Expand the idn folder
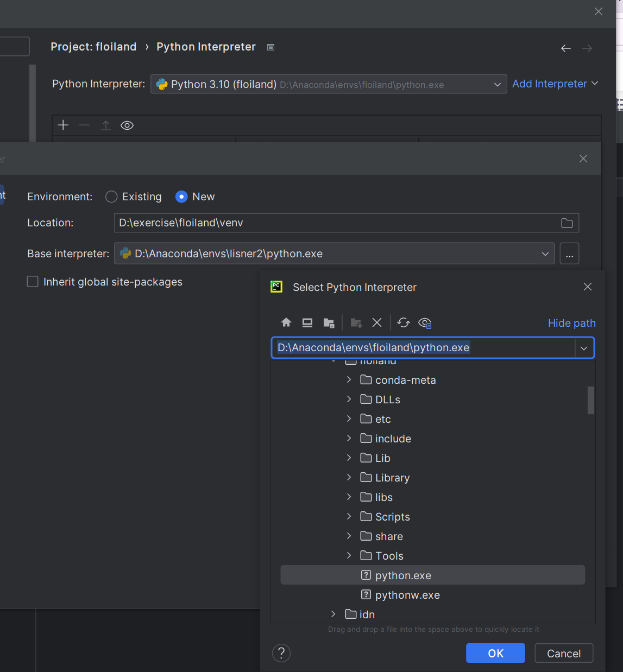Image resolution: width=623 pixels, height=672 pixels. (x=333, y=614)
